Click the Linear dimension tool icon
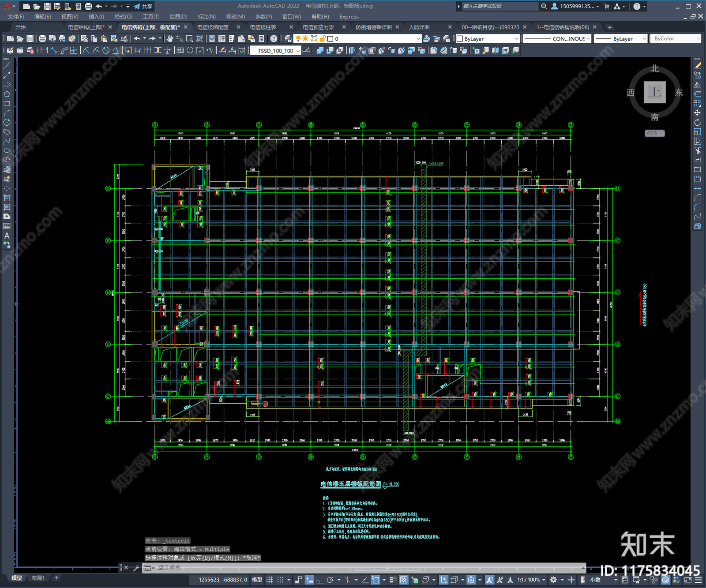This screenshot has width=706, height=588. pos(44,50)
